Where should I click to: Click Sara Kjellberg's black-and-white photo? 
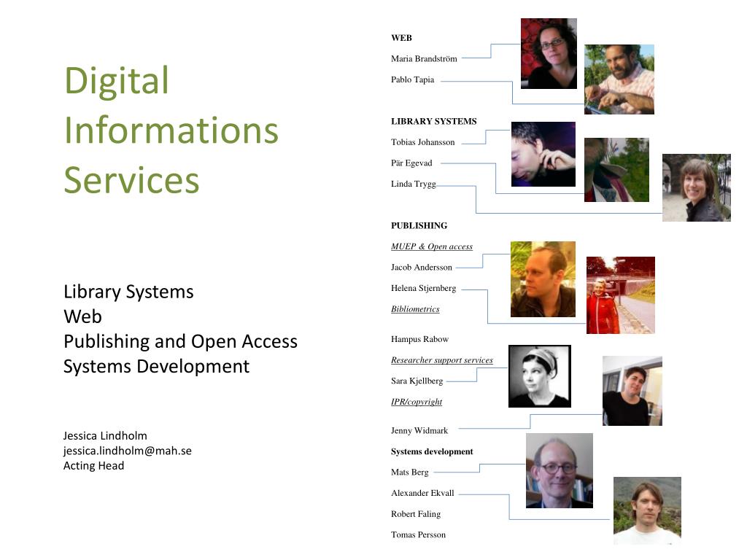[540, 376]
